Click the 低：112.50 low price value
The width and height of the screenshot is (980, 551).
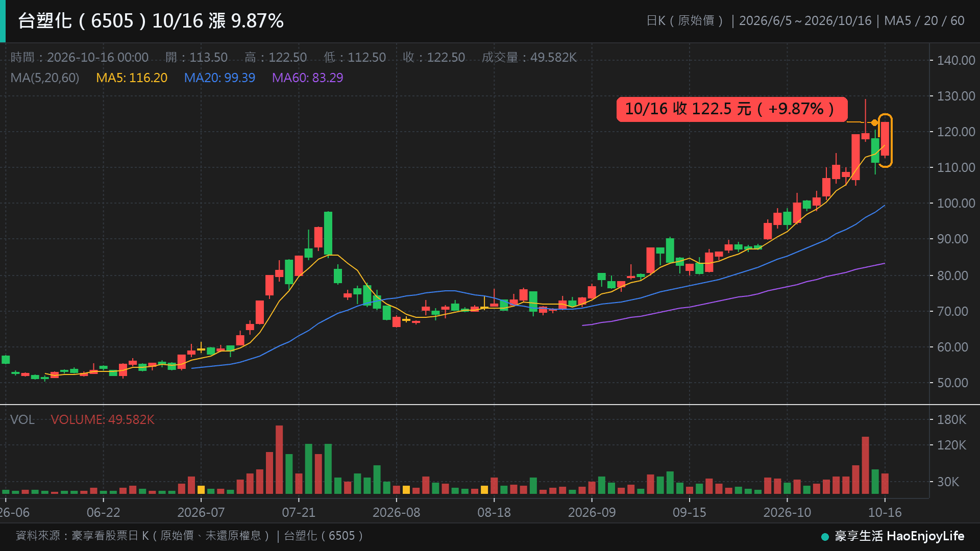[x=355, y=57]
